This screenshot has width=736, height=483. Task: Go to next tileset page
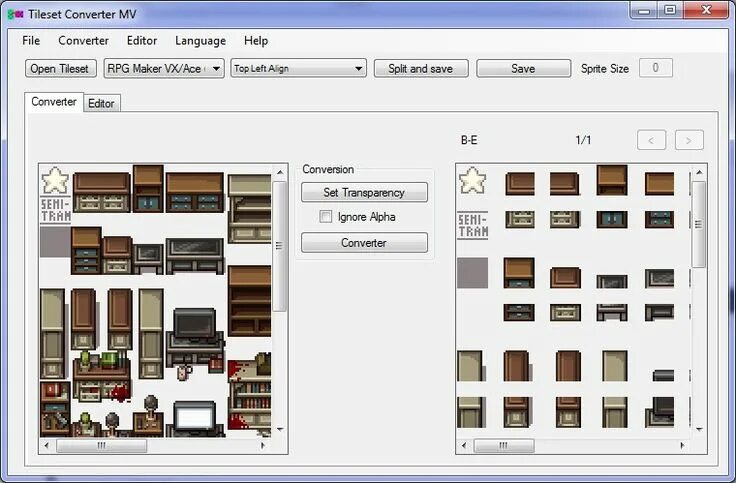click(689, 140)
